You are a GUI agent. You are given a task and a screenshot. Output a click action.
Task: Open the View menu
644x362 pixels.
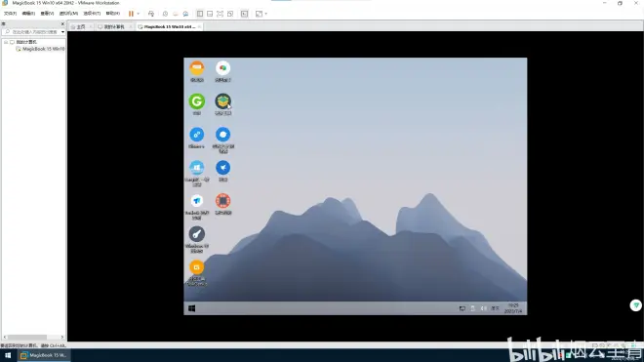47,14
